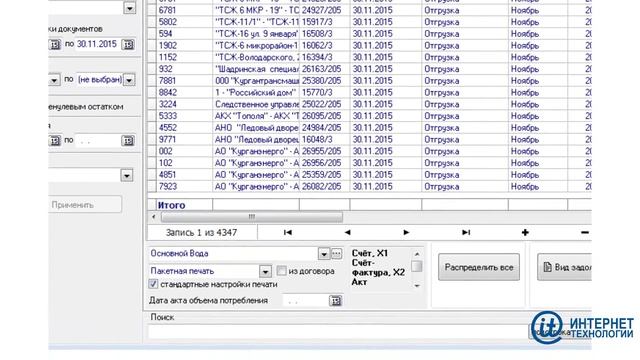Select row checkbox for record 6781
The width and height of the screenshot is (640, 360).
click(152, 10)
